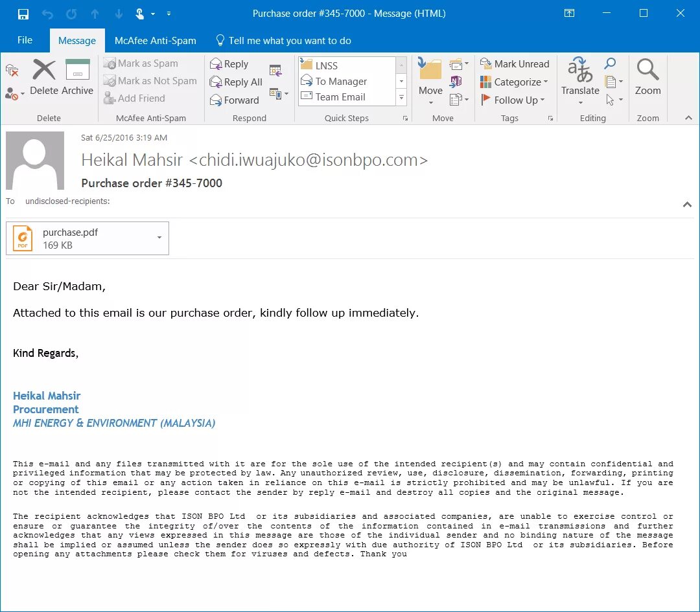Select To Manager quick step
Screen dimensions: 700x612
(x=347, y=81)
